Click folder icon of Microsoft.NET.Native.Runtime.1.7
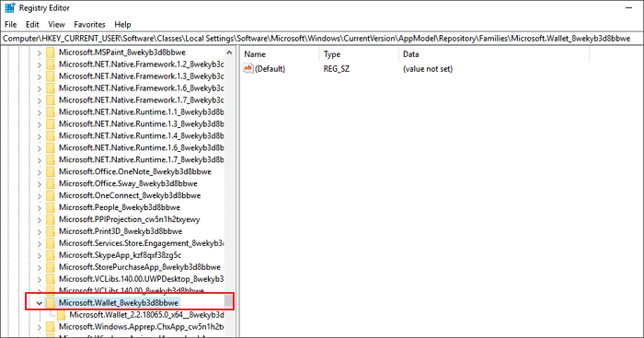Image resolution: width=644 pixels, height=338 pixels. pyautogui.click(x=51, y=159)
